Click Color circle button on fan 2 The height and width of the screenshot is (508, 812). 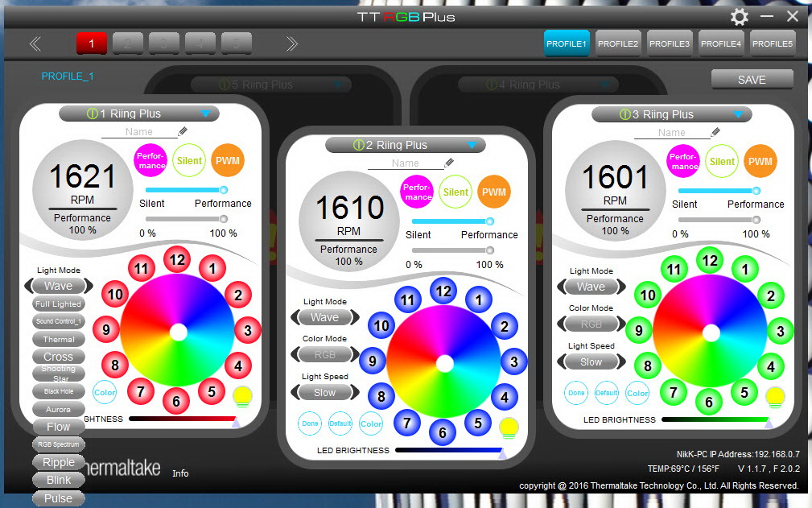[371, 423]
